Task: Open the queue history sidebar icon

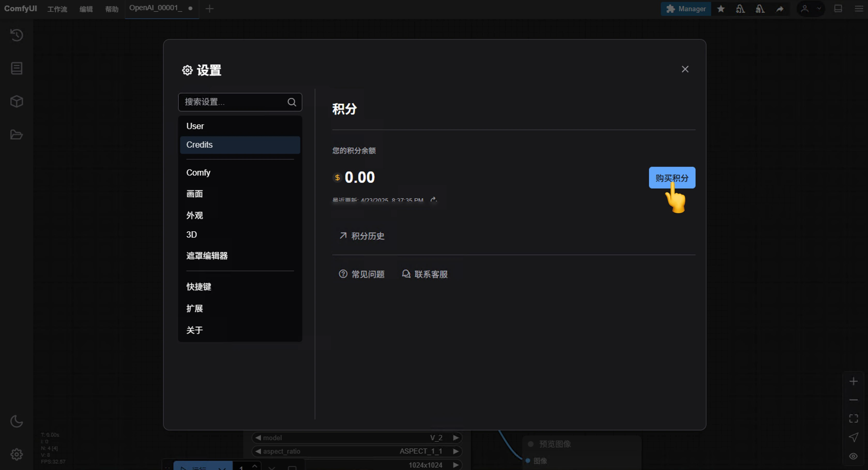Action: pyautogui.click(x=17, y=35)
